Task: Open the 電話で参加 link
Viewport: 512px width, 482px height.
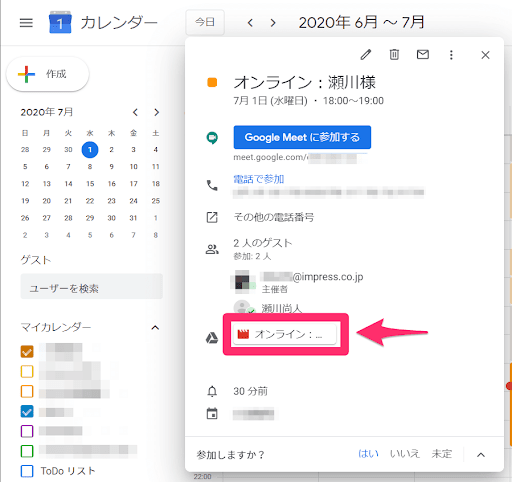Action: pos(259,179)
